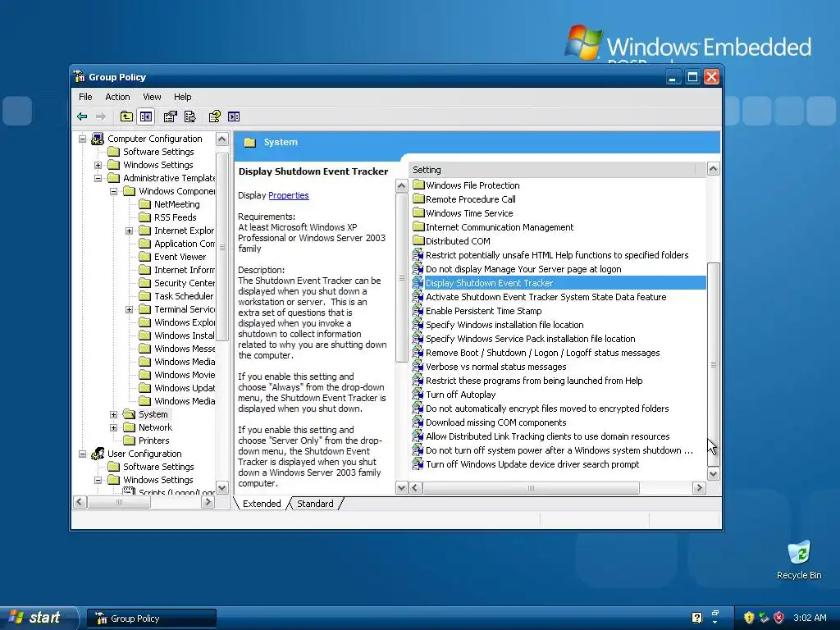Click the security shield icon in system tray
The height and width of the screenshot is (630, 840).
point(748,618)
